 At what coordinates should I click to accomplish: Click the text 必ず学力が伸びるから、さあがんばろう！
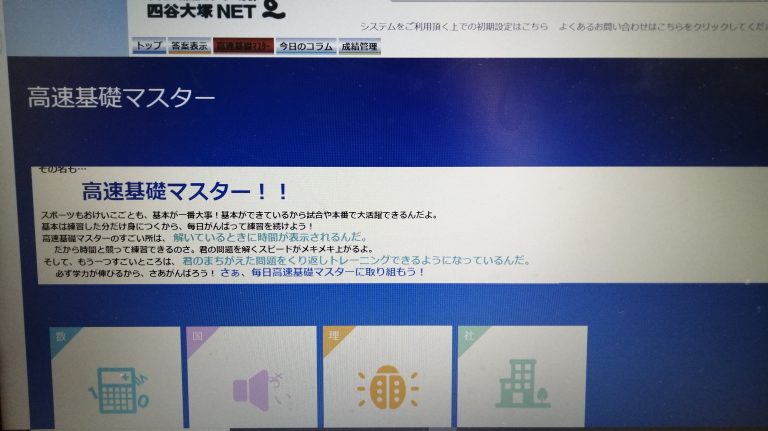136,272
